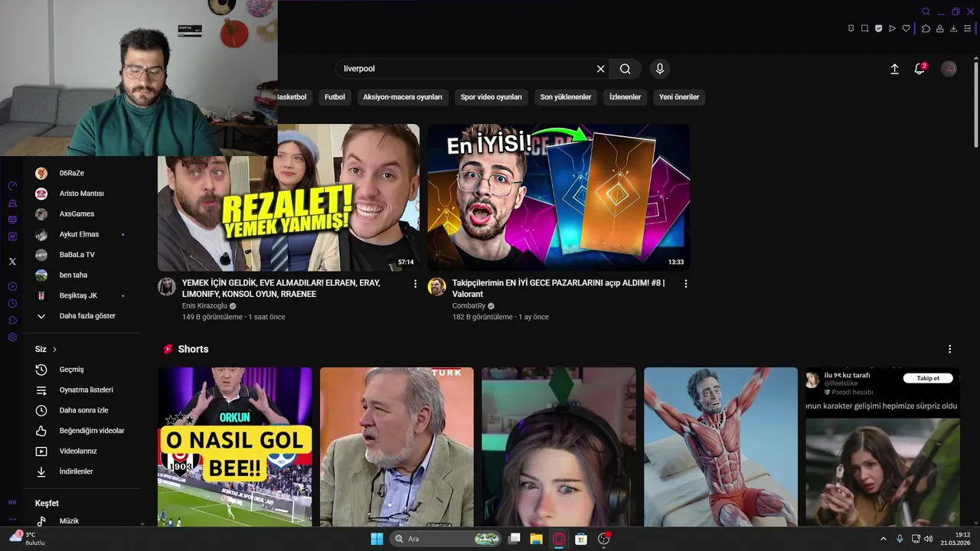Open the ad blocker shield icon
The width and height of the screenshot is (980, 551).
(878, 28)
